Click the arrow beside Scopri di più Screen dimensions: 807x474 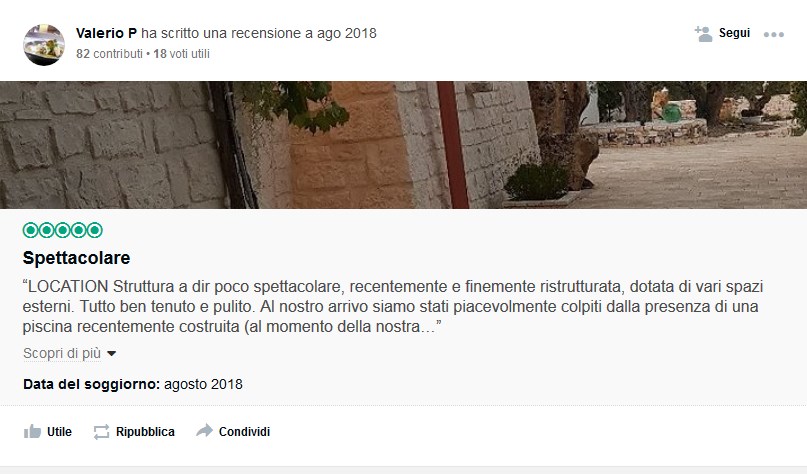tap(111, 354)
